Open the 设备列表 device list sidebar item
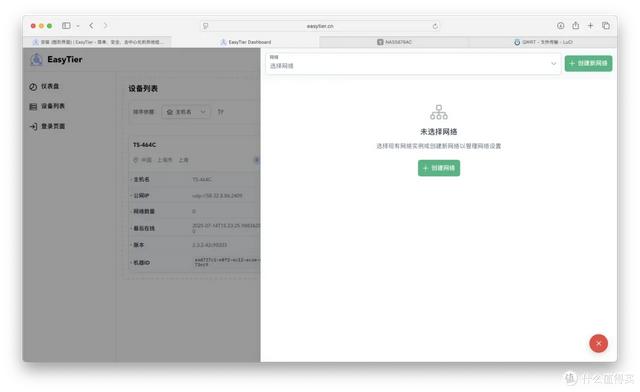640x392 pixels. tap(47, 106)
